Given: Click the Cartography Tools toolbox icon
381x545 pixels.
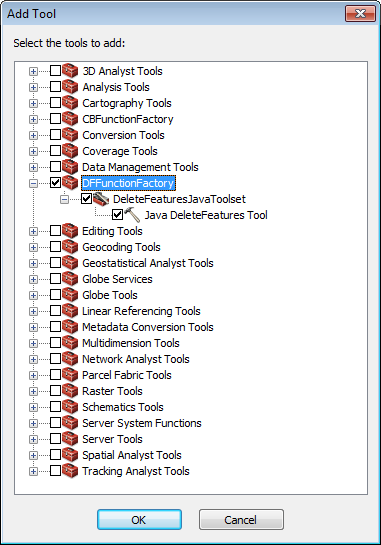Looking at the screenshot, I should 70,103.
